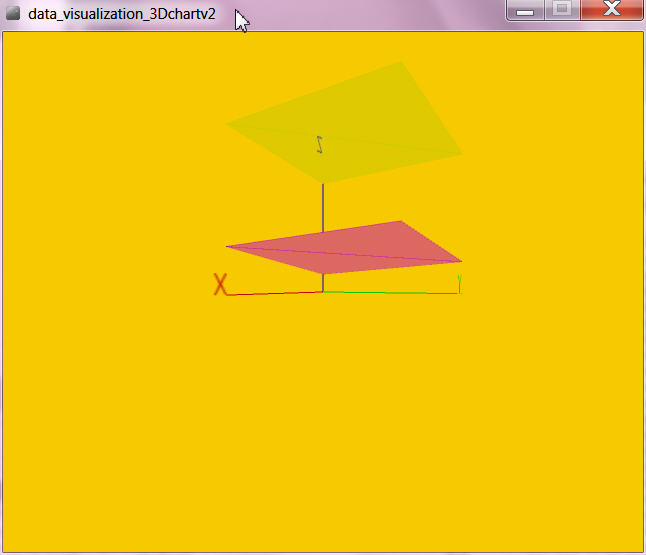This screenshot has height=555, width=646.
Task: Click the right corner of the red plane
Action: tap(460, 261)
